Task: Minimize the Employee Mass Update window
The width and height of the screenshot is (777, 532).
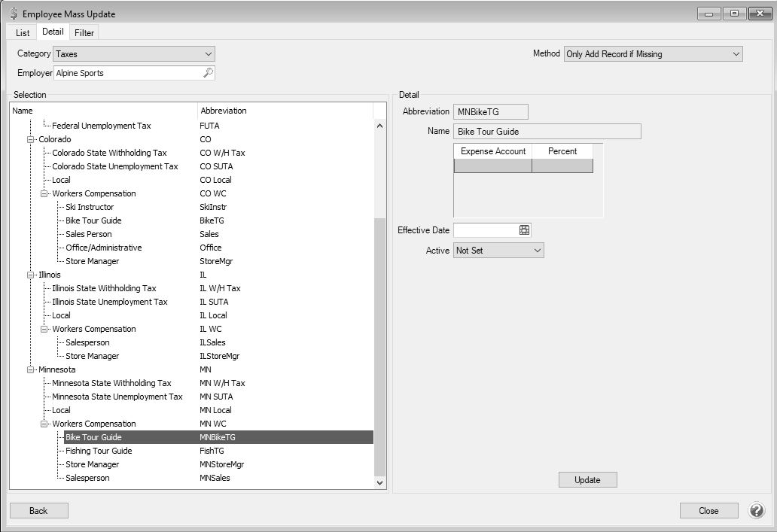Action: click(x=709, y=14)
